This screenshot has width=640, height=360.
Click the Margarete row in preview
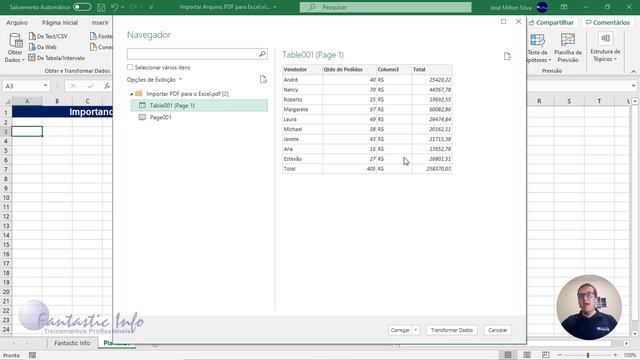tap(367, 109)
